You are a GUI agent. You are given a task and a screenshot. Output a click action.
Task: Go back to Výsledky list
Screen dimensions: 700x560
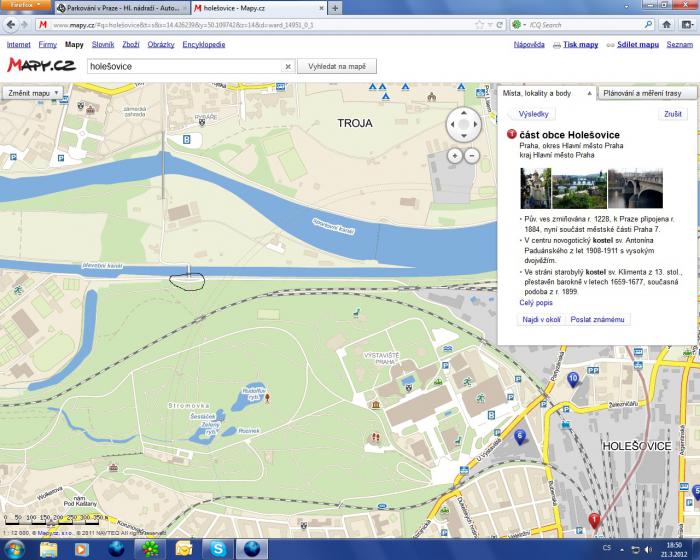tap(534, 114)
